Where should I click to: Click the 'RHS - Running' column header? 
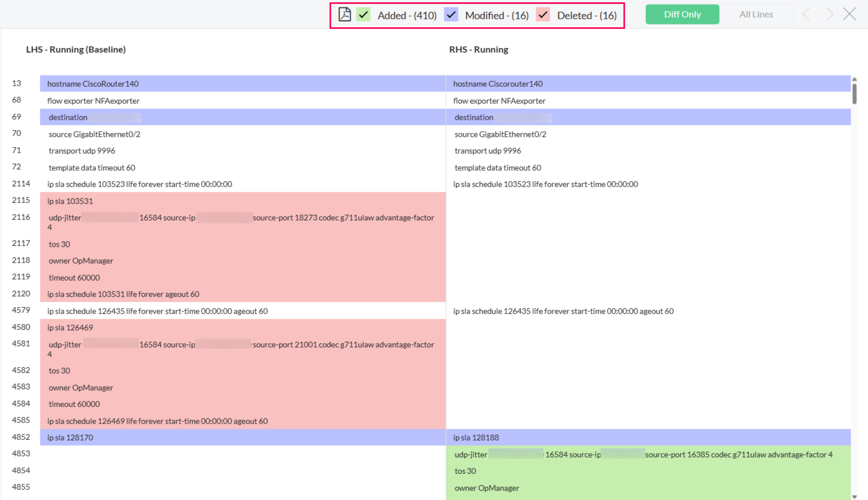coord(479,50)
